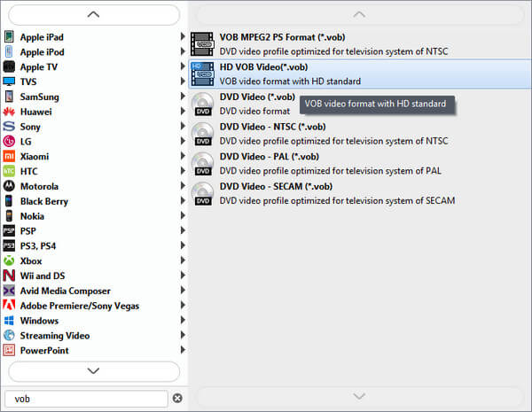Click the DVD Video - PAL disc icon
Viewport: 532px width, 412px height.
[x=202, y=163]
